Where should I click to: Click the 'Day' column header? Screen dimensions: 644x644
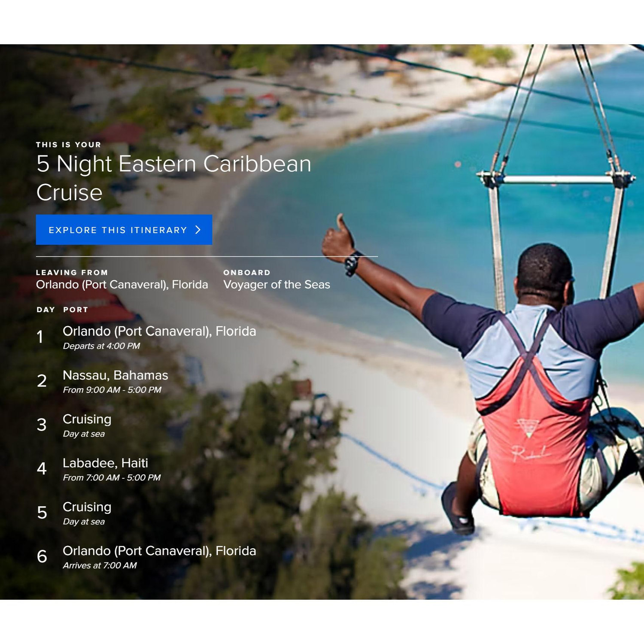46,310
